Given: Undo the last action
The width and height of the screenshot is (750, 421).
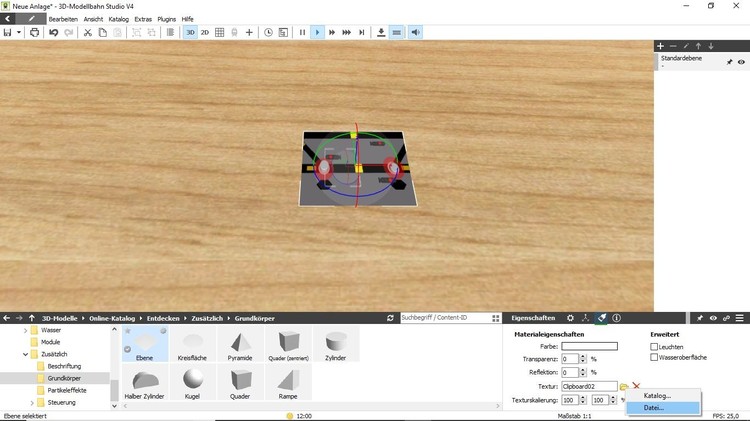Looking at the screenshot, I should coord(54,33).
